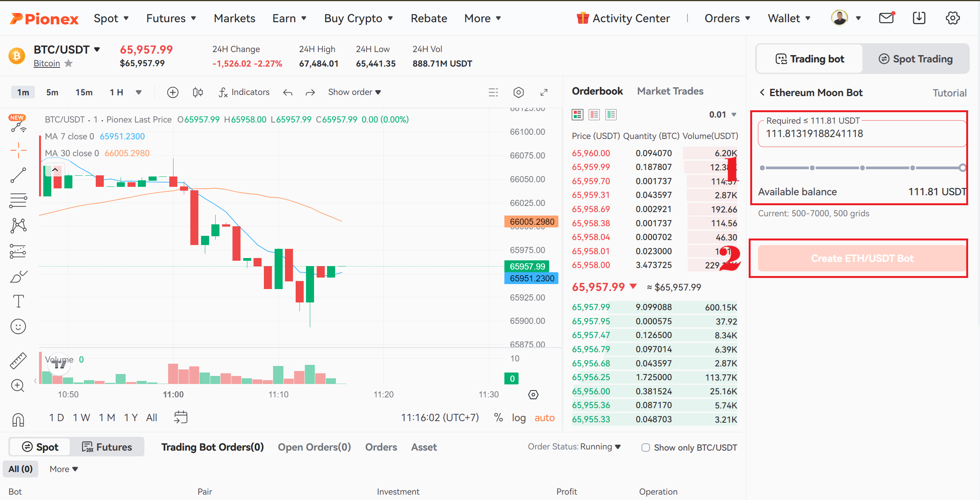Select the text annotation tool

coord(18,301)
